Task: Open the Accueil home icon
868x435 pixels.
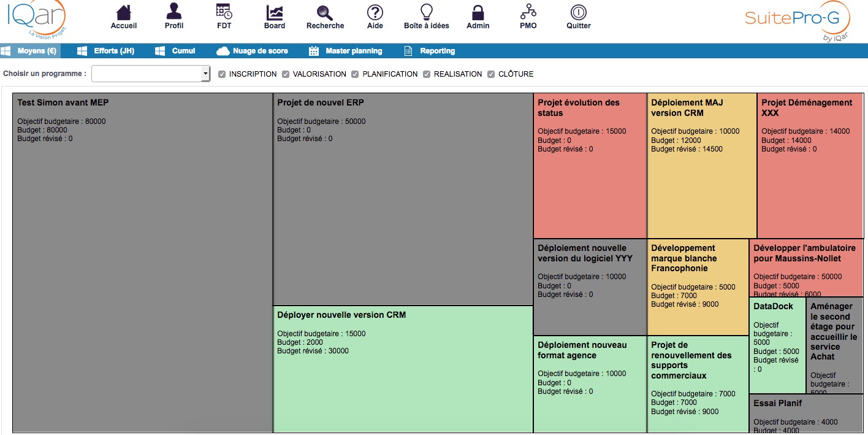Action: pyautogui.click(x=124, y=12)
